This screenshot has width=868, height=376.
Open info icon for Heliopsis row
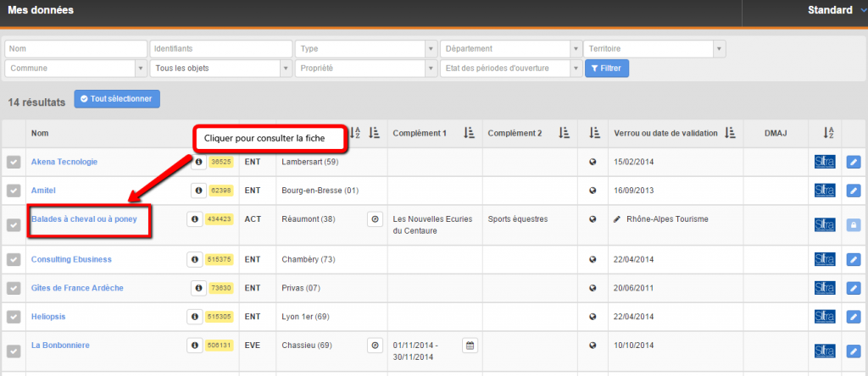pos(194,317)
